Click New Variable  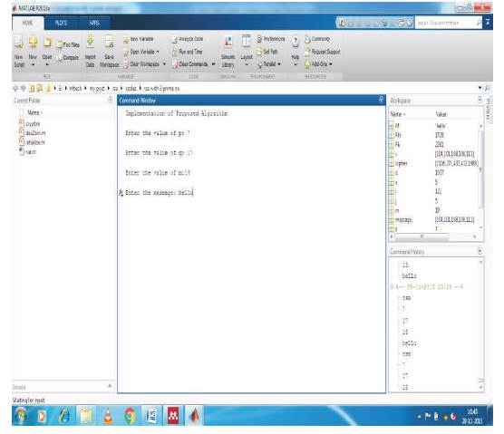[x=139, y=39]
